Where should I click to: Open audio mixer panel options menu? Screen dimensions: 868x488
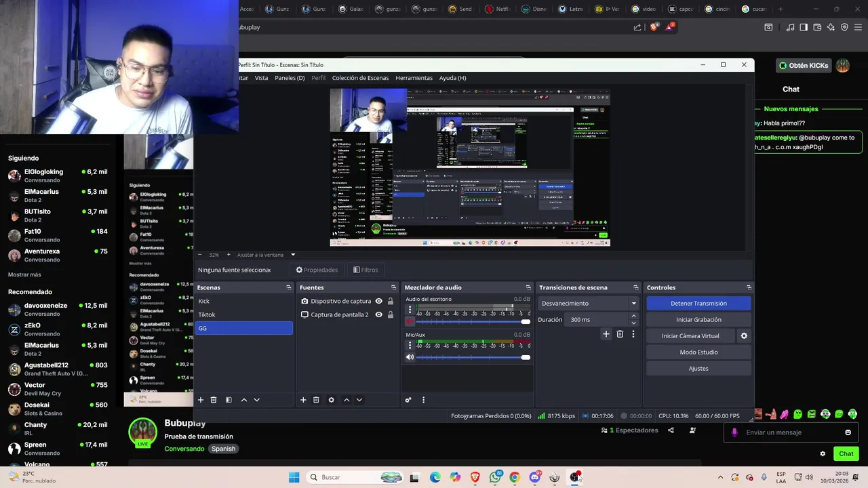[423, 400]
